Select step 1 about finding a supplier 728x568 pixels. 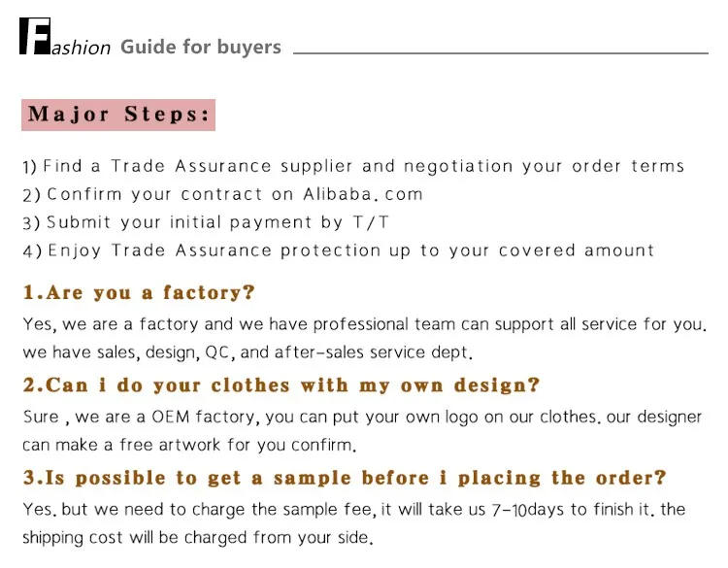pyautogui.click(x=353, y=166)
